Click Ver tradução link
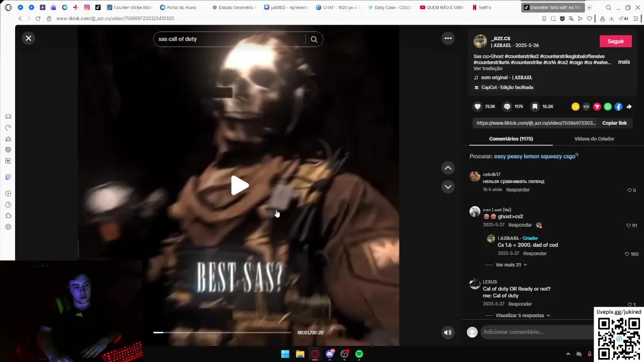 pyautogui.click(x=488, y=68)
